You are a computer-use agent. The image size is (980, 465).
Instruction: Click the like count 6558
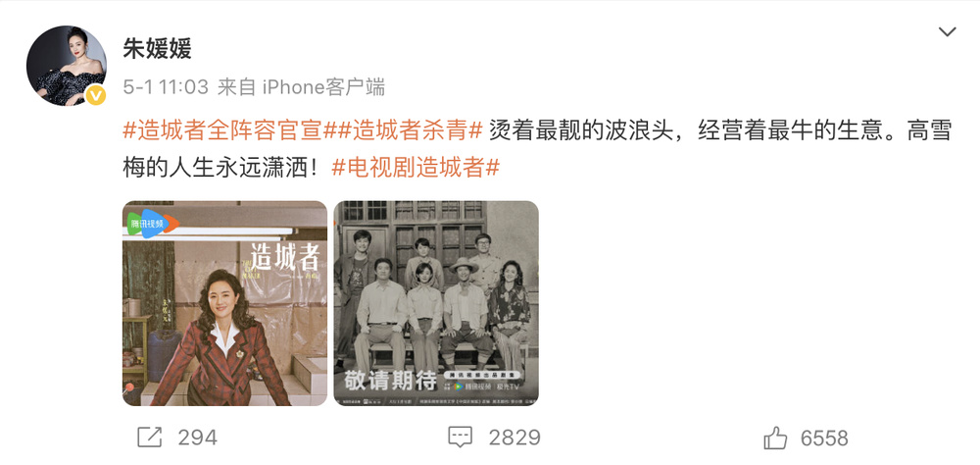coord(824,438)
